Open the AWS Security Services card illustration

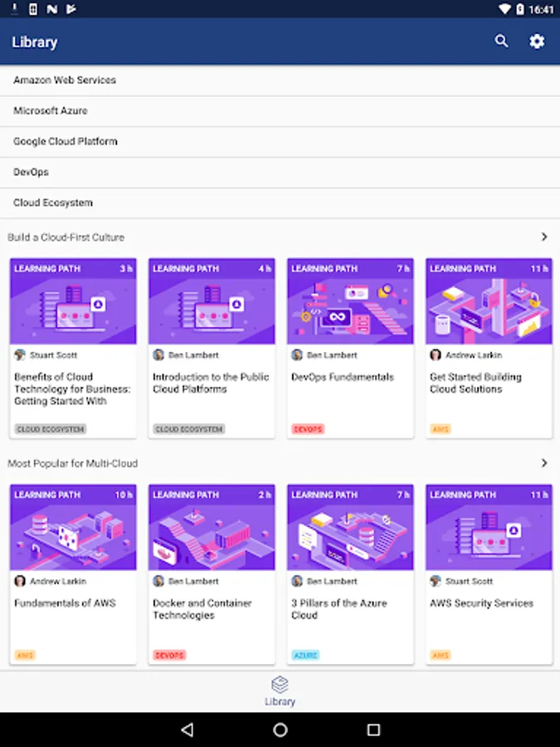tap(489, 527)
